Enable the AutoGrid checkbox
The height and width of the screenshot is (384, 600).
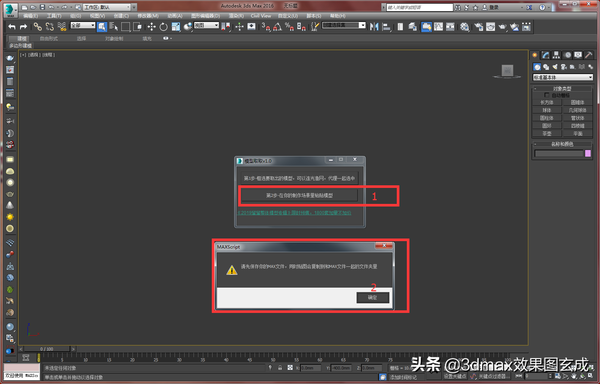click(546, 95)
